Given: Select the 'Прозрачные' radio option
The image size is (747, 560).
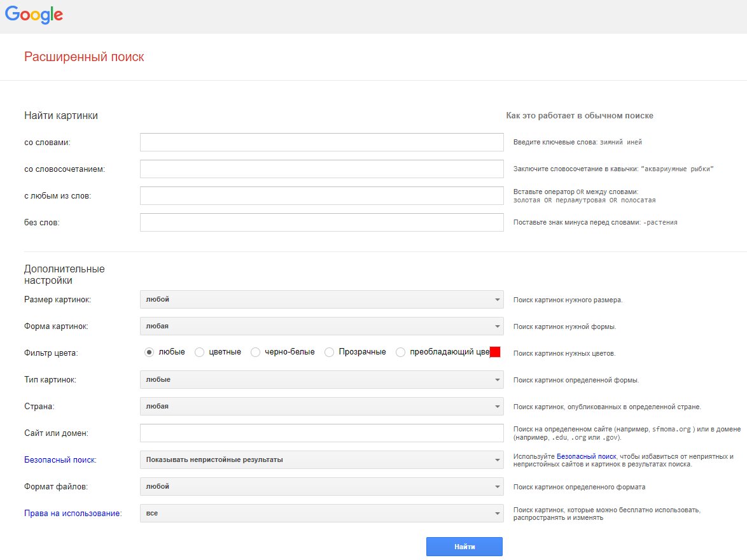Looking at the screenshot, I should (x=329, y=352).
